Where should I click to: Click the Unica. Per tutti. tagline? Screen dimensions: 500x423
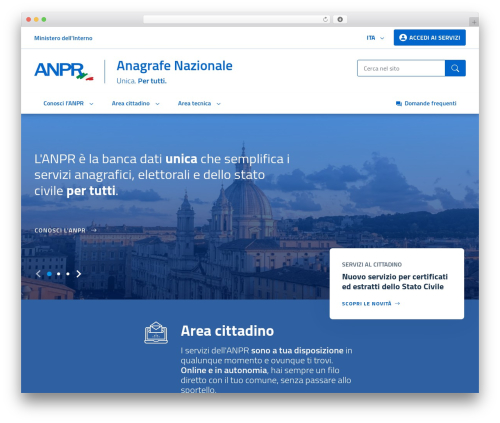tap(141, 81)
